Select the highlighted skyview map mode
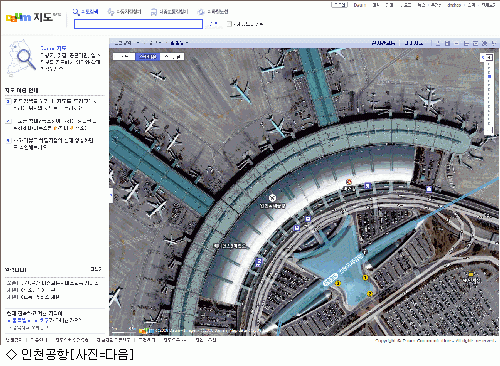The image size is (500, 366). click(x=148, y=57)
